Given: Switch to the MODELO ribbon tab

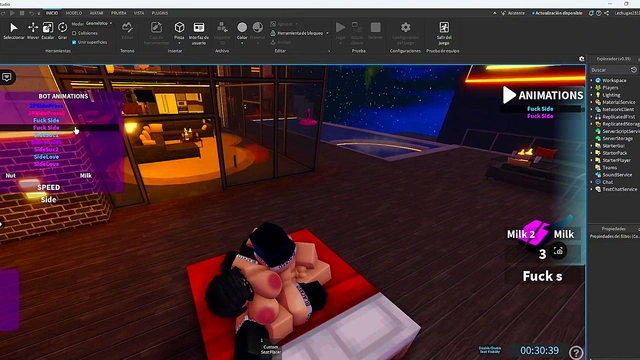Looking at the screenshot, I should click(x=74, y=13).
